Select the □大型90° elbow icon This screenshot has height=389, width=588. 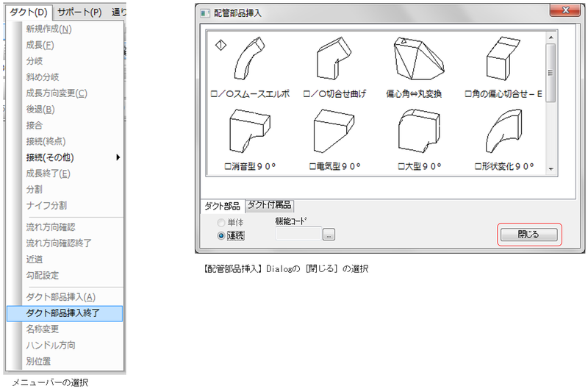(x=418, y=134)
